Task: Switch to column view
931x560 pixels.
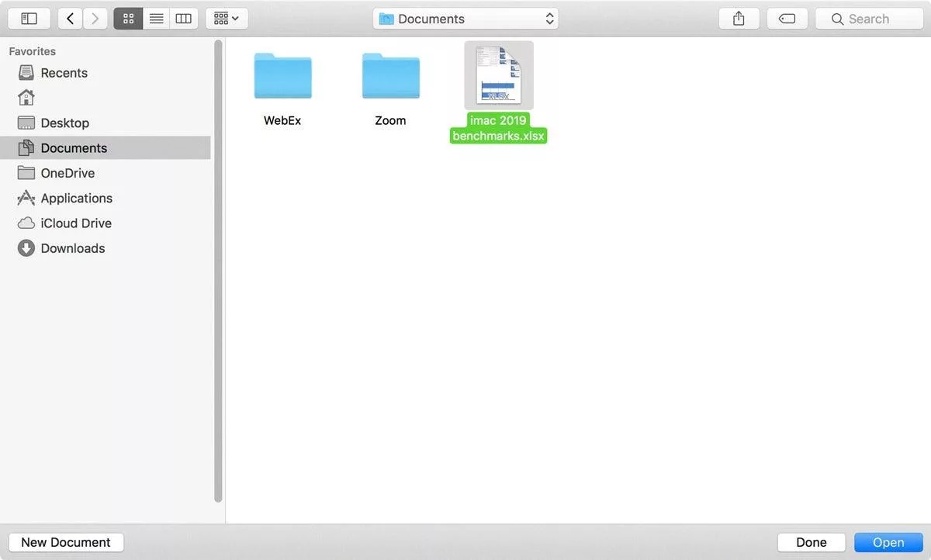Action: [183, 18]
